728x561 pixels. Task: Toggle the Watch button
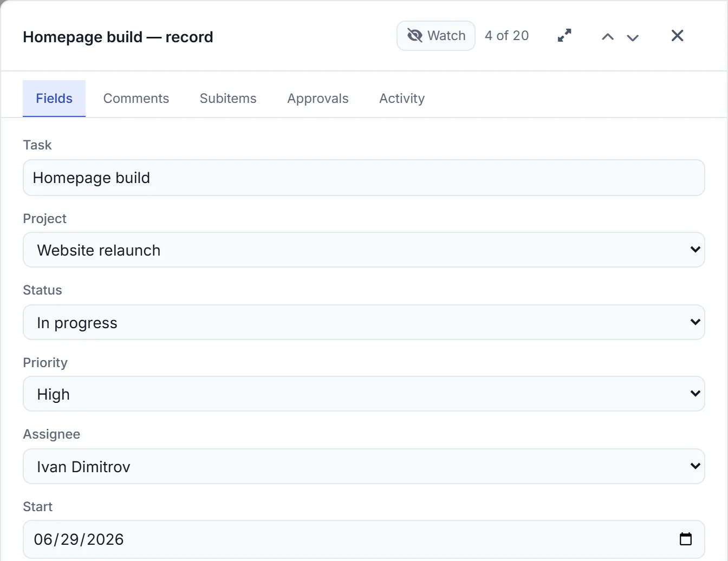tap(436, 36)
